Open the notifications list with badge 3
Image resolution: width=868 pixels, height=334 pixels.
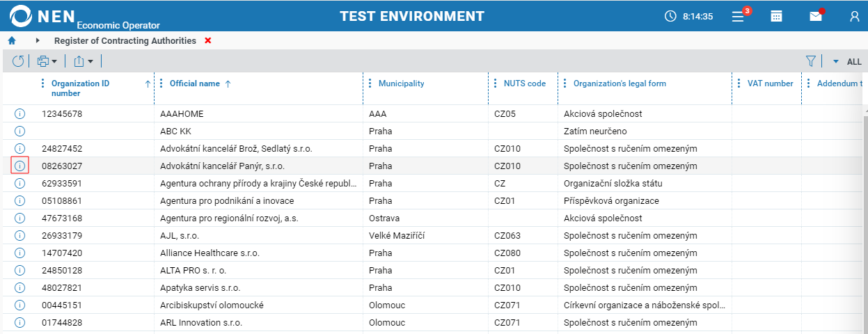(739, 16)
